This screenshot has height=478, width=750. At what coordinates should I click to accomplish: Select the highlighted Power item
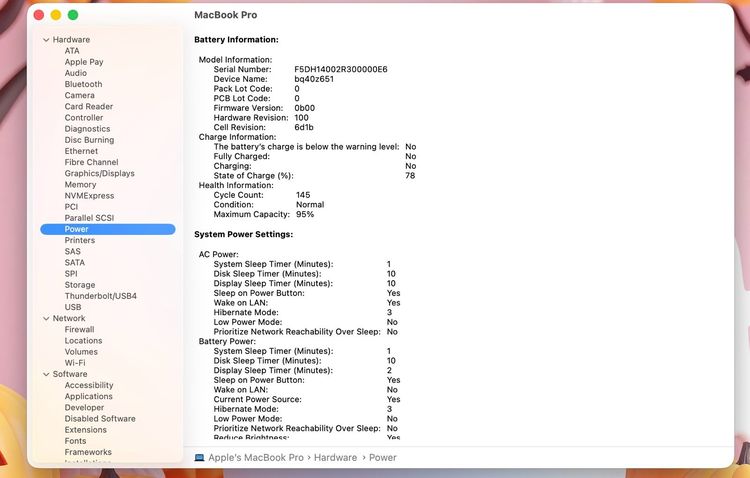coord(108,229)
